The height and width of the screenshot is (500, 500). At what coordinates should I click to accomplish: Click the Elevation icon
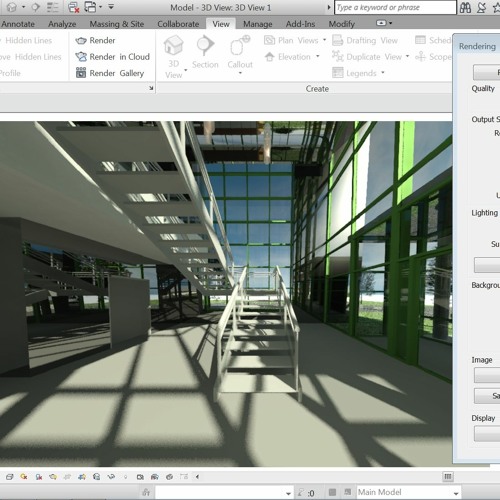(269, 57)
